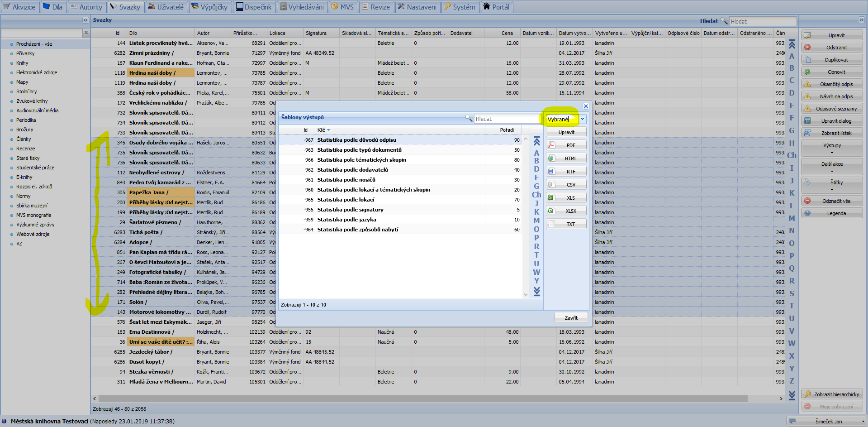This screenshot has width=868, height=427.
Task: Open the Legenda help button
Action: tap(832, 213)
